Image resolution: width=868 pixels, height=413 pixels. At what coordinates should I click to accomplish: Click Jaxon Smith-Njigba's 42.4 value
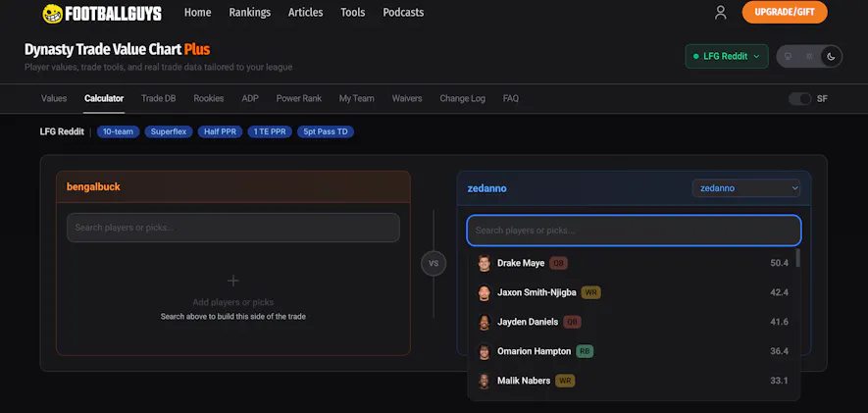779,293
